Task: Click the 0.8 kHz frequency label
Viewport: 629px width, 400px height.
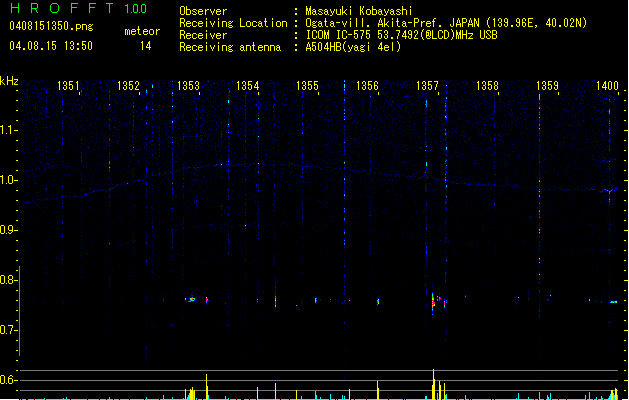Action: [7, 280]
